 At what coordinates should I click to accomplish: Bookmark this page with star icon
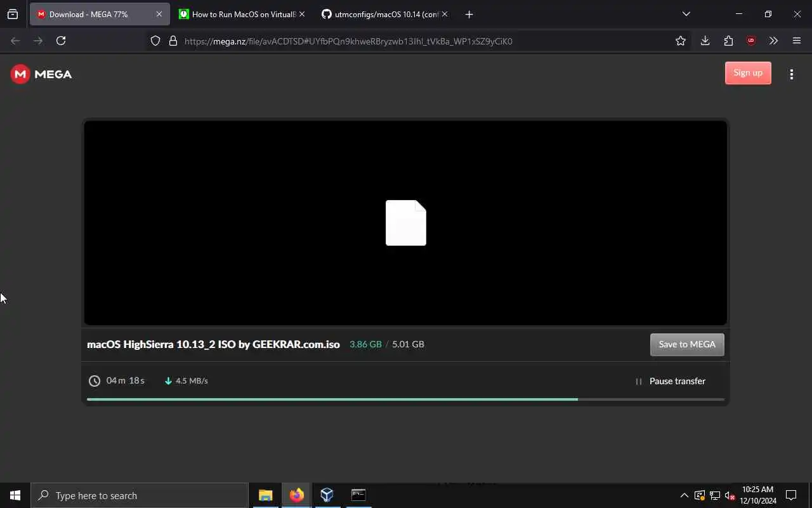click(681, 41)
